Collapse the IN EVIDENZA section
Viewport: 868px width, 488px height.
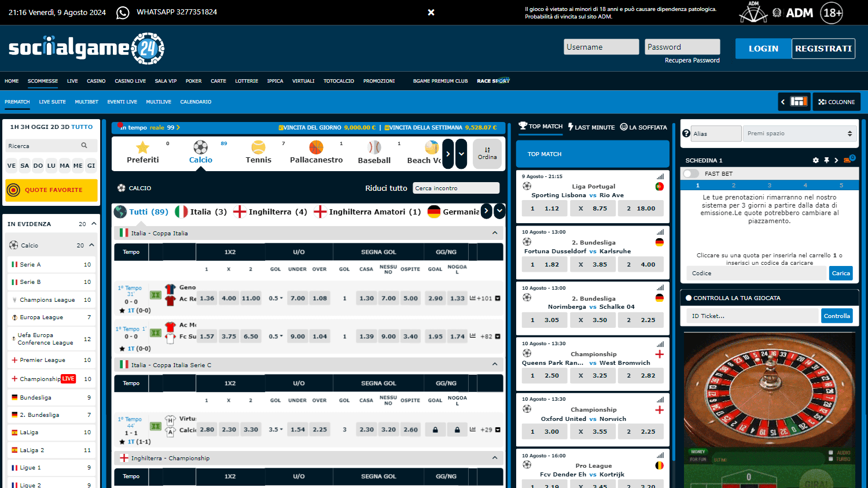click(94, 224)
